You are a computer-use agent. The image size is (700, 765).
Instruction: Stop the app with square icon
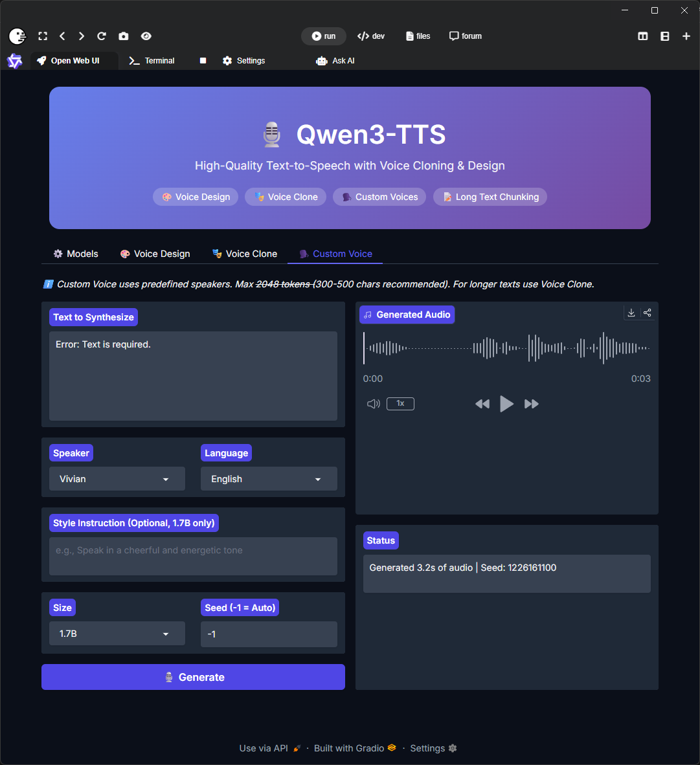(x=203, y=60)
